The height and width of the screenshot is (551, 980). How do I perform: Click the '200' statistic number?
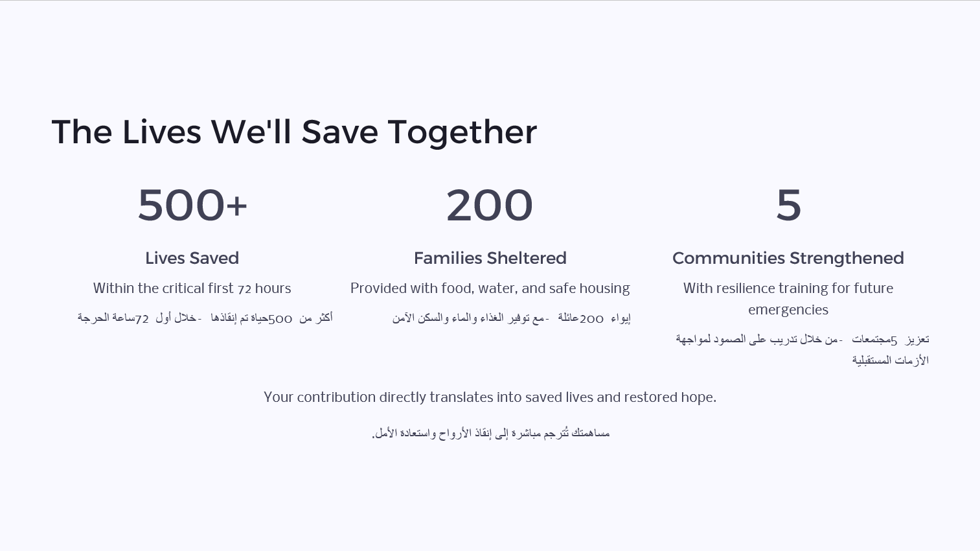coord(490,205)
